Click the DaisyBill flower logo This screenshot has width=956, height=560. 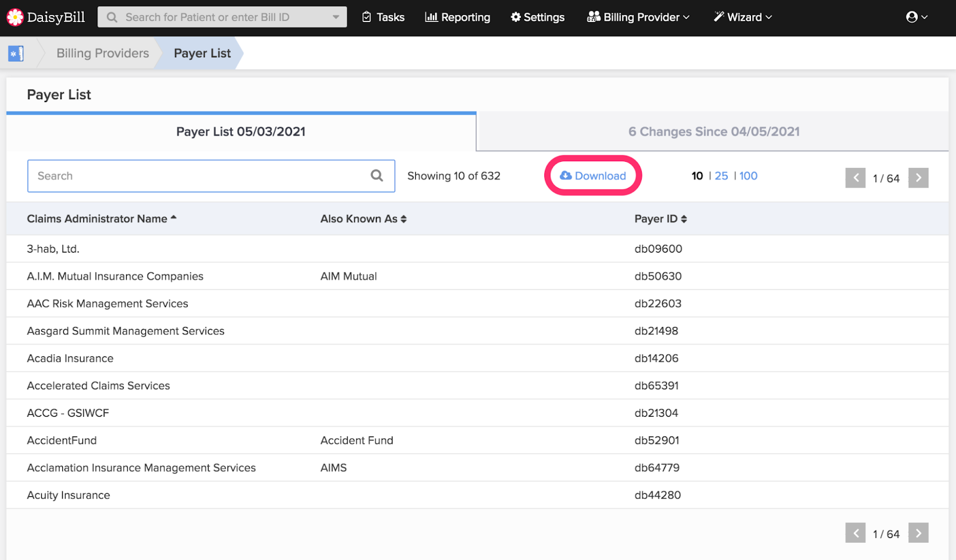15,17
